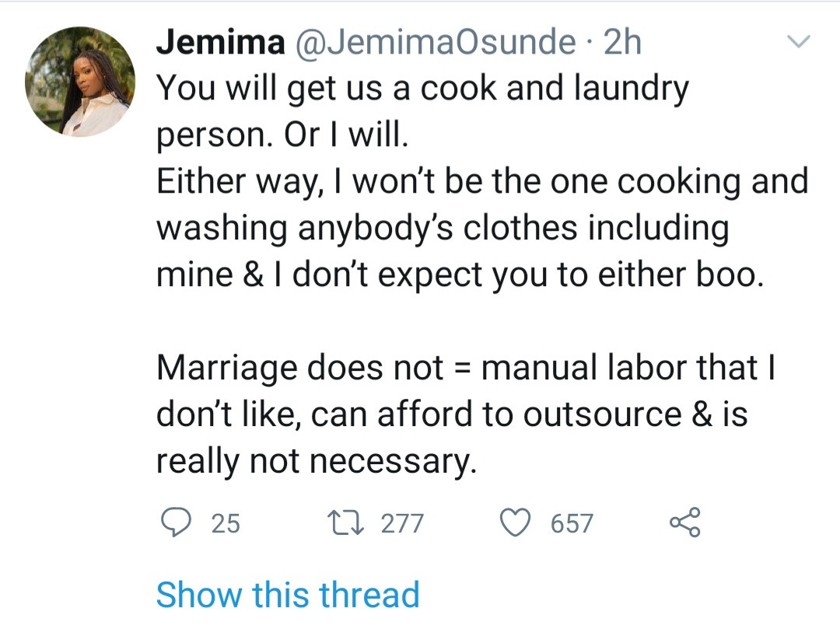Click the line starting with "washing anybody's clothes"

443,229
